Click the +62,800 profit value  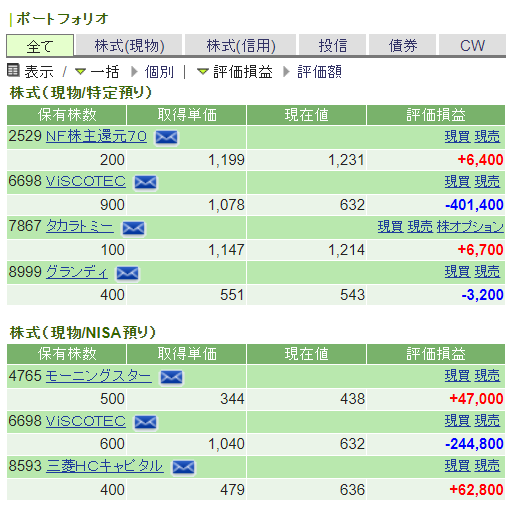(x=476, y=490)
